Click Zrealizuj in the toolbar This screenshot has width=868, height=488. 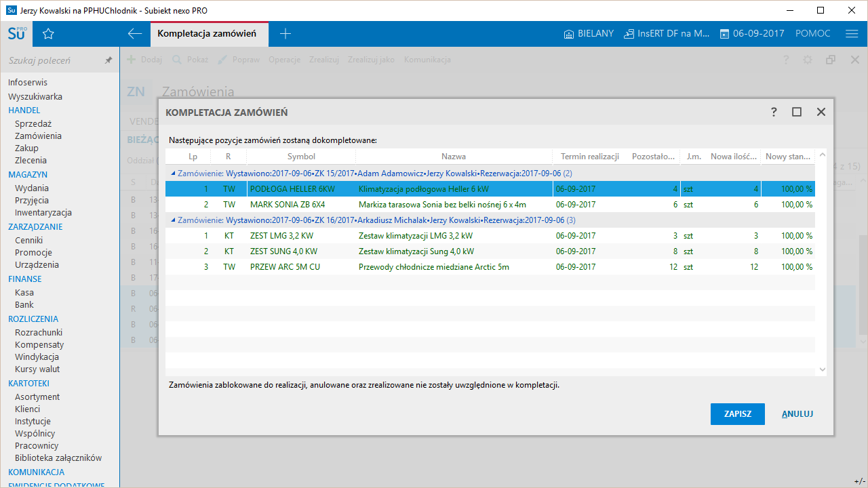tap(324, 60)
